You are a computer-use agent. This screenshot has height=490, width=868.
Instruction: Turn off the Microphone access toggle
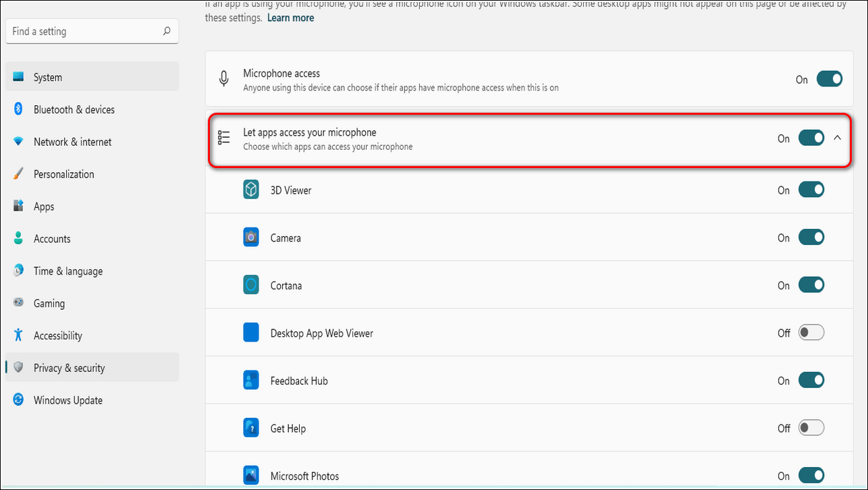click(x=829, y=79)
